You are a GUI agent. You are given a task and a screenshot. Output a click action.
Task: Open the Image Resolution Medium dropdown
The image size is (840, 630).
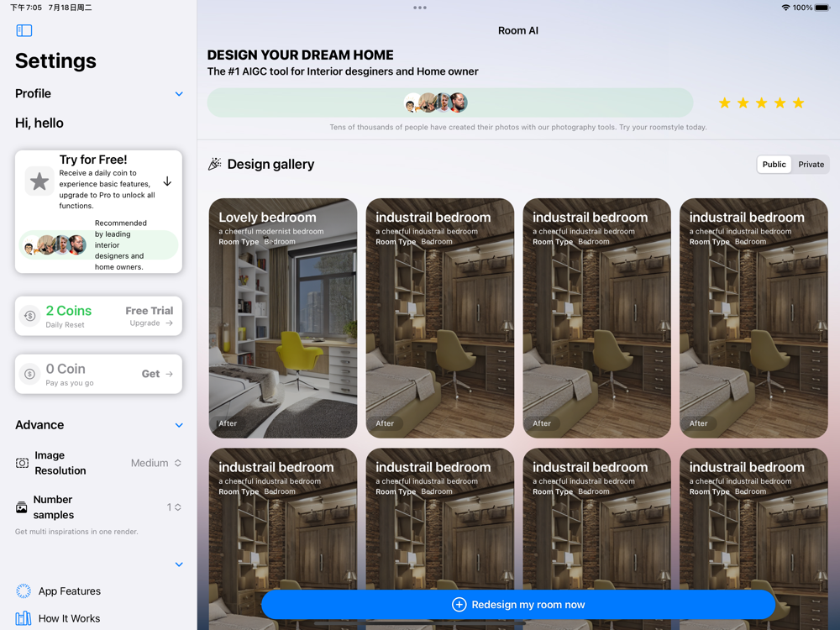click(x=156, y=463)
